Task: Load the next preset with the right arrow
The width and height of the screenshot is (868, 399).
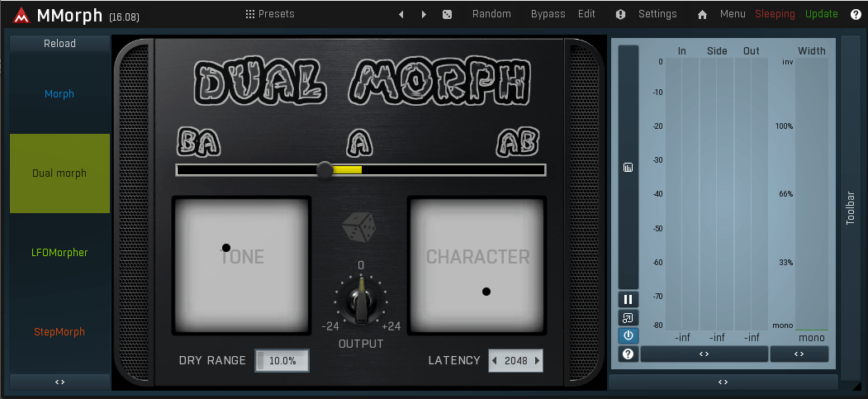Action: (424, 14)
